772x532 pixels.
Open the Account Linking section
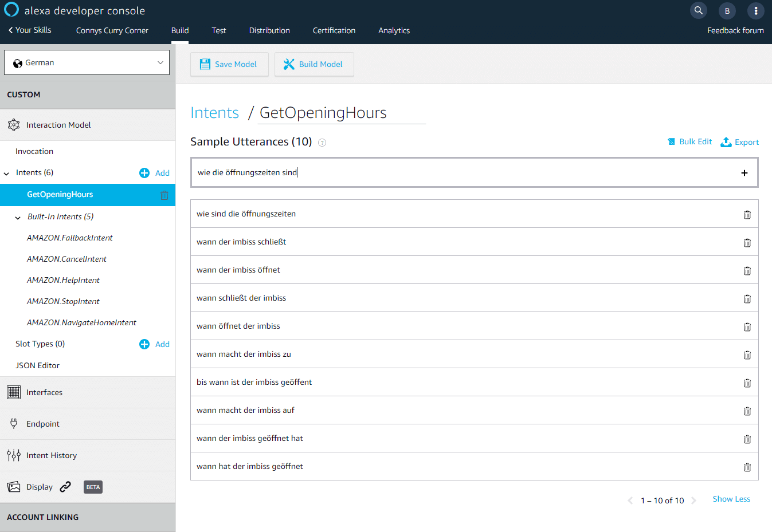[x=88, y=517]
